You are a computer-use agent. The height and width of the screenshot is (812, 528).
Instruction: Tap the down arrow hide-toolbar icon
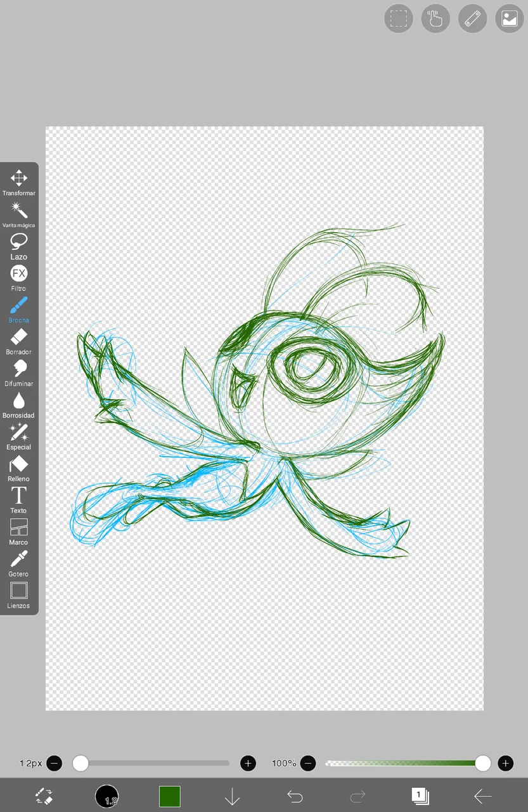pyautogui.click(x=232, y=796)
